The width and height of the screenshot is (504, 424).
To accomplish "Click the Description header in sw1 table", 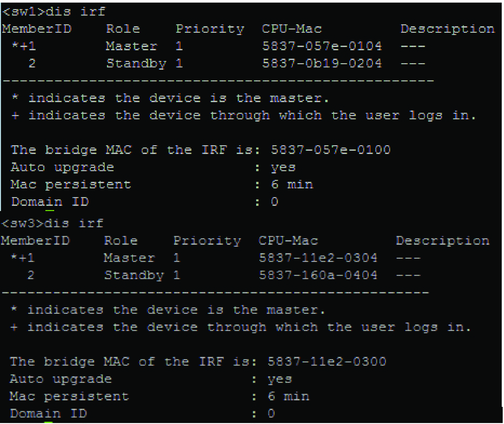I will [x=448, y=29].
